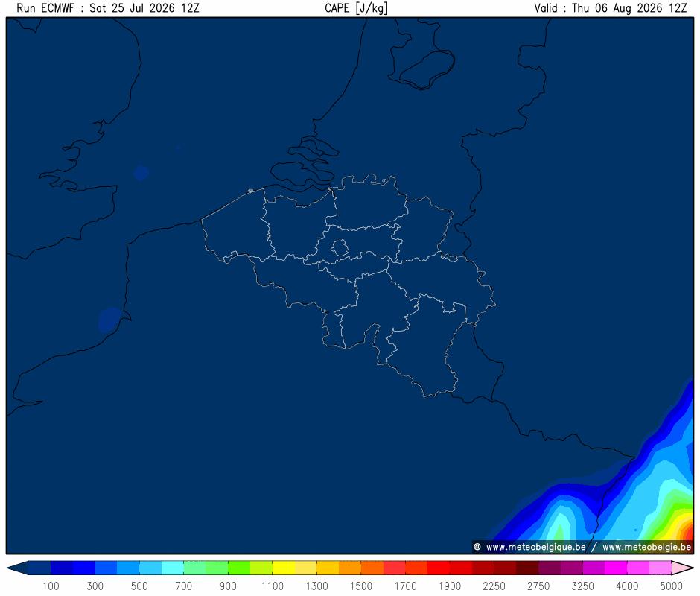The image size is (700, 596).
Task: Click the small blue patch off English coast
Action: click(141, 173)
